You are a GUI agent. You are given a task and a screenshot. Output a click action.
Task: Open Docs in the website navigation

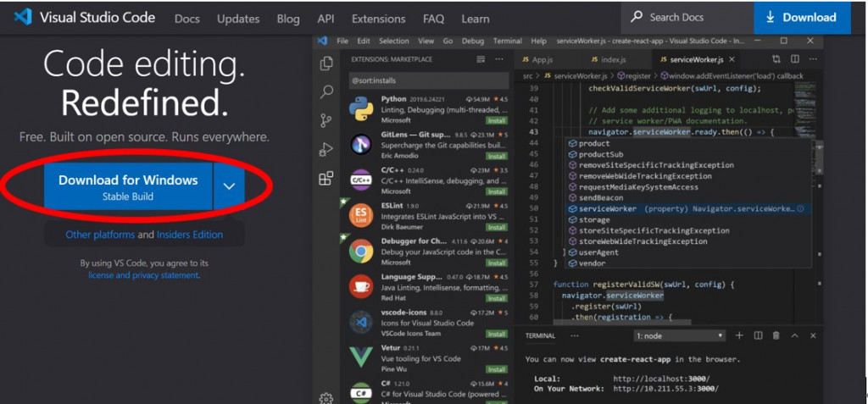187,19
